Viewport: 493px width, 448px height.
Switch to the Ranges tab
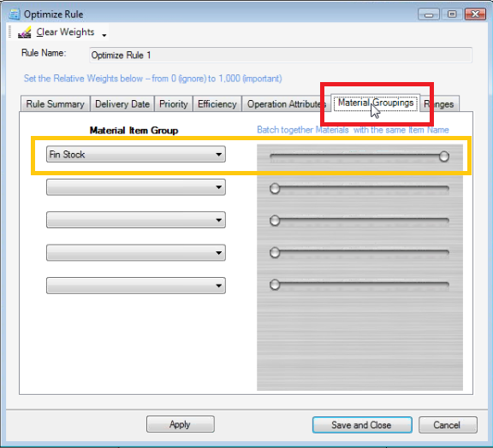439,104
